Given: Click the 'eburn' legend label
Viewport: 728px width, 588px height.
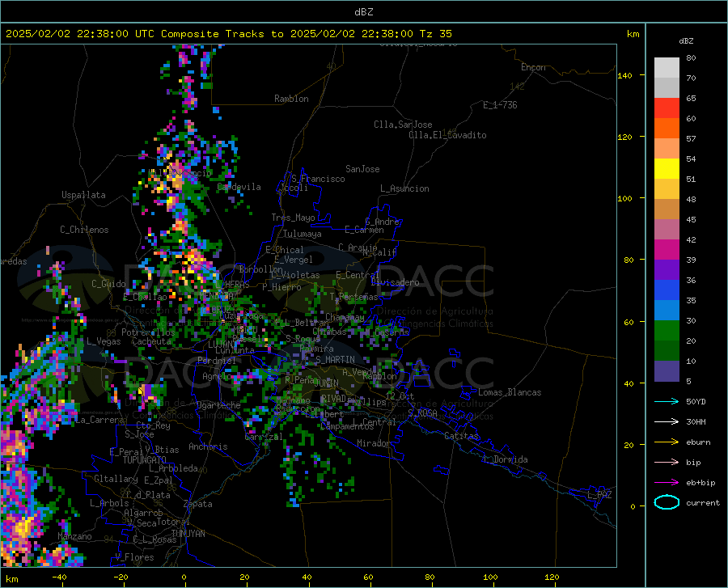Looking at the screenshot, I should [698, 442].
